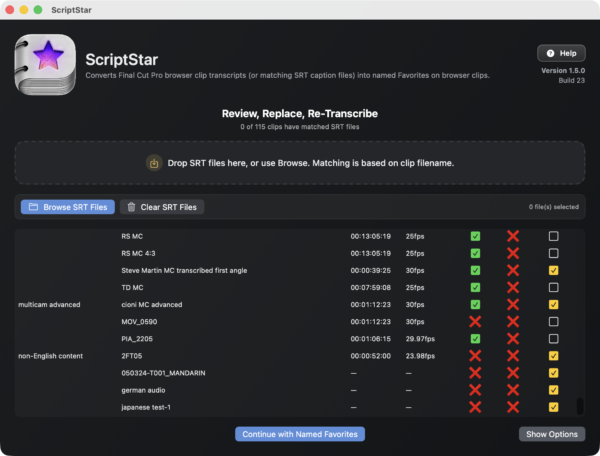Select the japanese test-1 clip name

146,407
